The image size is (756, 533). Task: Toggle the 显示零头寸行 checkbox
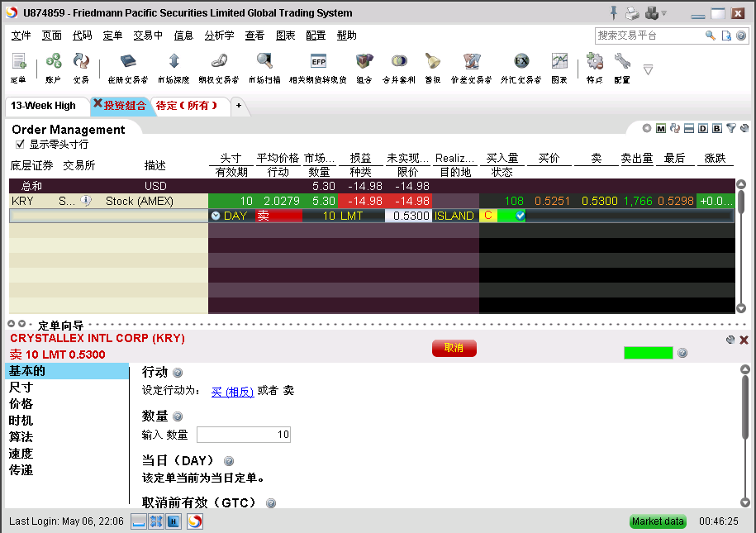coord(21,145)
